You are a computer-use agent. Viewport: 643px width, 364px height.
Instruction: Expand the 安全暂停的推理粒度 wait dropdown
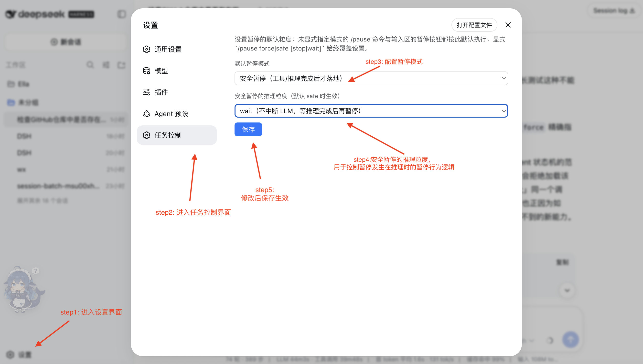point(371,111)
